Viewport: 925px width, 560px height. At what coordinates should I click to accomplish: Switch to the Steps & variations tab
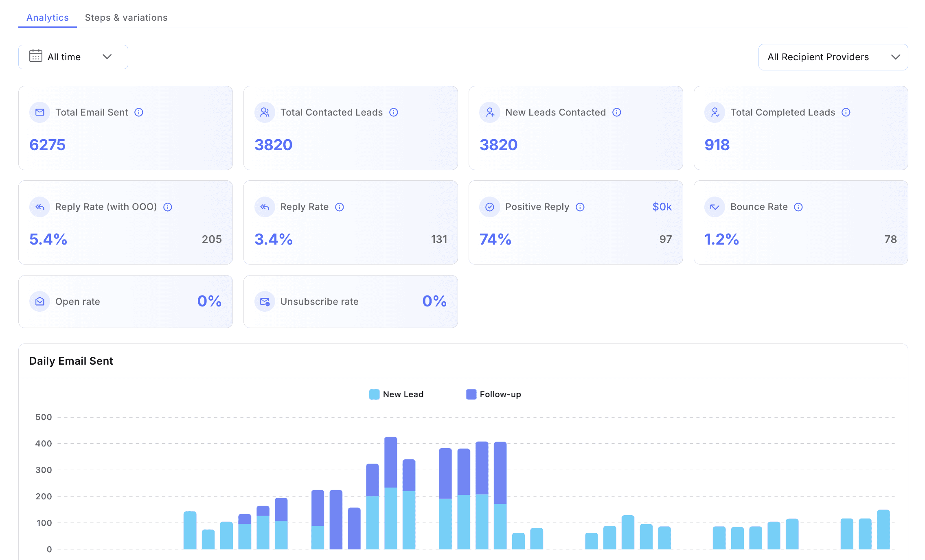[126, 17]
